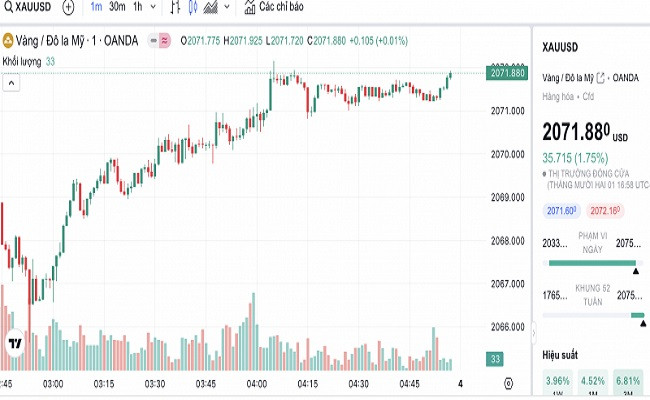Open the chart style dropdown chevron
The height and width of the screenshot is (400, 650).
pyautogui.click(x=229, y=7)
